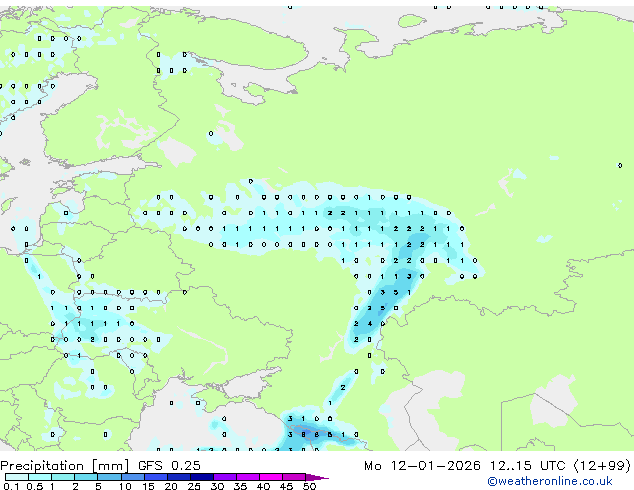This screenshot has width=634, height=490.
Task: Click the 1–2 mm legend color swatch
Action: (x=63, y=477)
